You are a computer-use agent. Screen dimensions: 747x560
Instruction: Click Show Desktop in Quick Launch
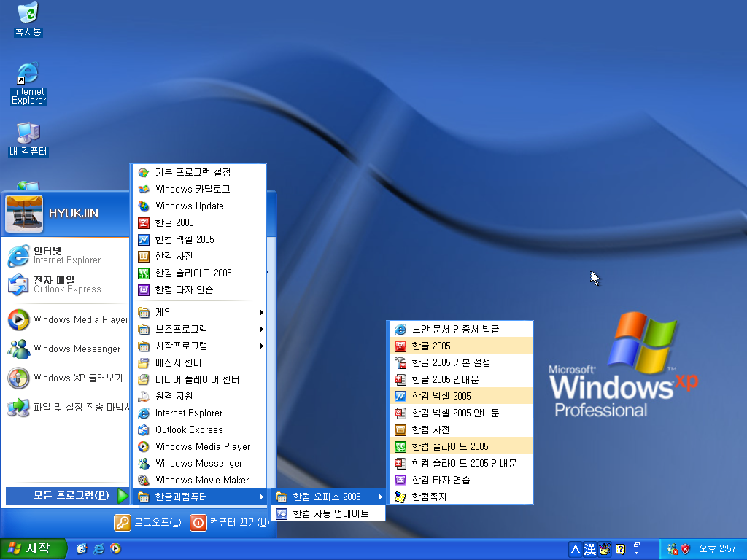(82, 549)
